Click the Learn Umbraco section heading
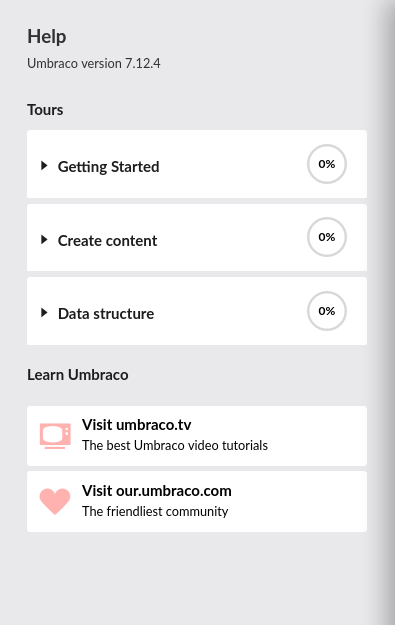 pyautogui.click(x=78, y=375)
